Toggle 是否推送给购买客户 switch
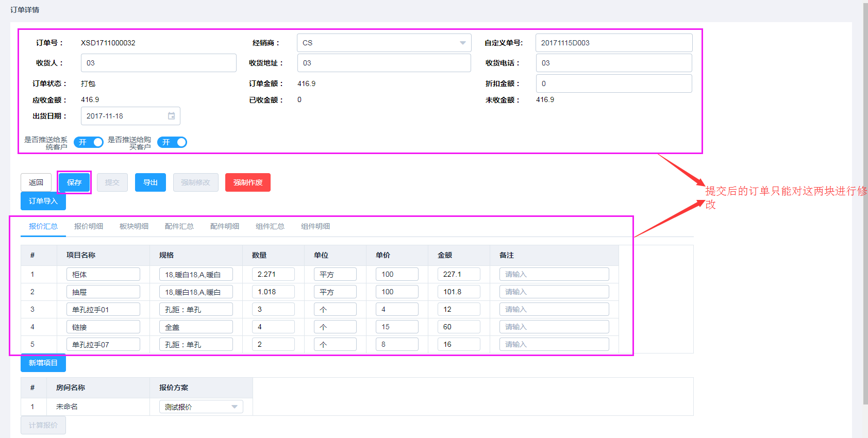 click(172, 142)
